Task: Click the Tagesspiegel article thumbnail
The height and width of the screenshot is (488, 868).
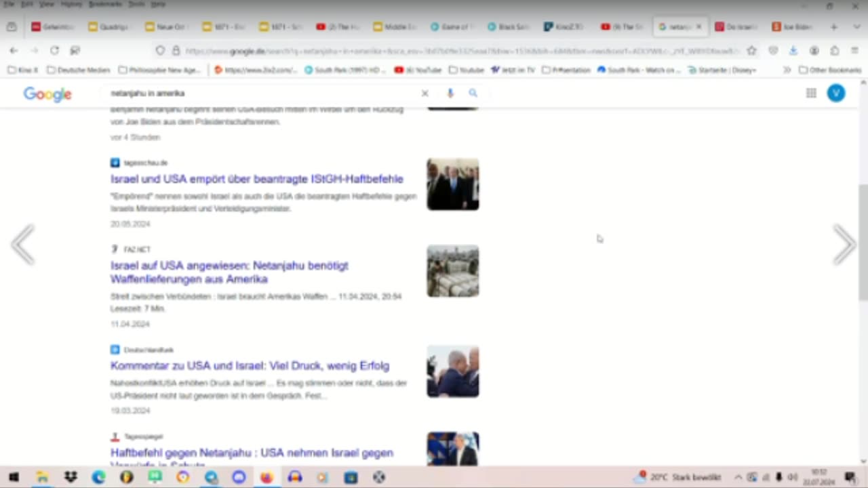Action: tap(453, 449)
